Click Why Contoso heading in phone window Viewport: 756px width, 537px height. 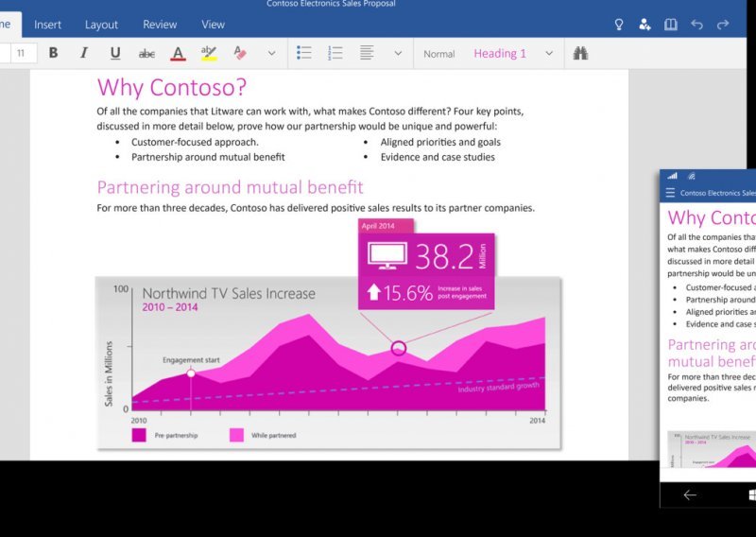click(x=712, y=217)
